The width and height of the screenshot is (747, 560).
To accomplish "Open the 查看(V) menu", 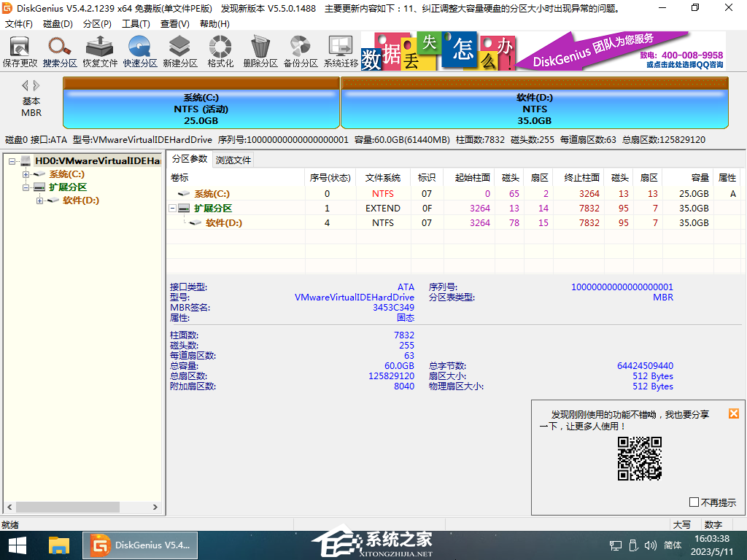I will click(175, 24).
